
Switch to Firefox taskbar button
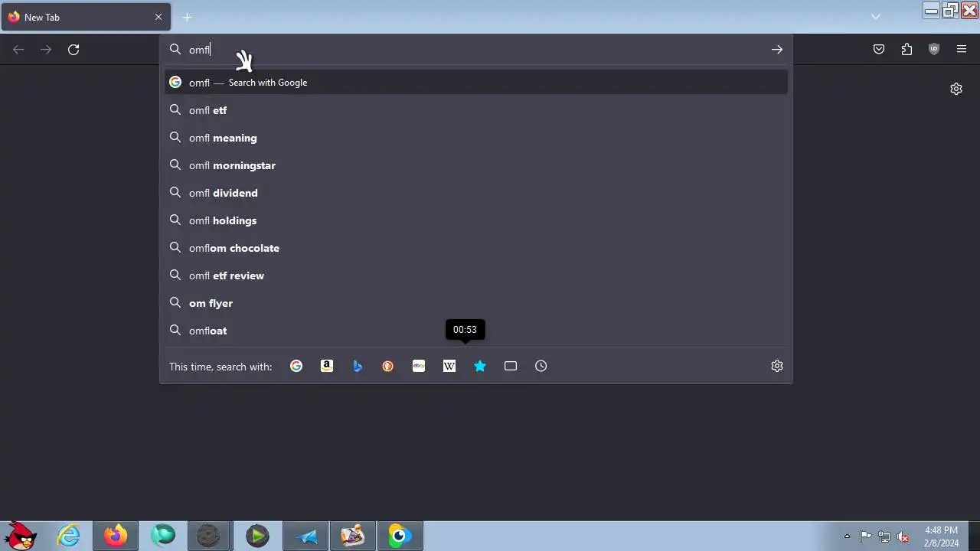116,536
